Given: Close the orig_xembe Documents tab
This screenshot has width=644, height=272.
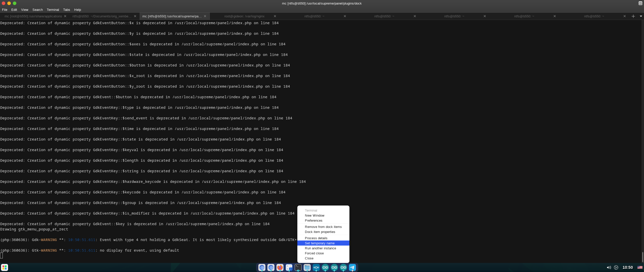Looking at the screenshot, I should click(135, 16).
